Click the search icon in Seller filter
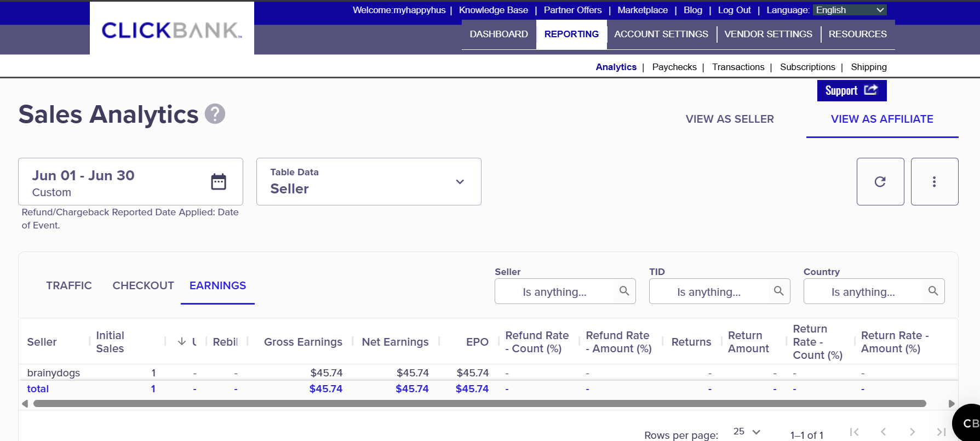980x441 pixels. (x=624, y=291)
